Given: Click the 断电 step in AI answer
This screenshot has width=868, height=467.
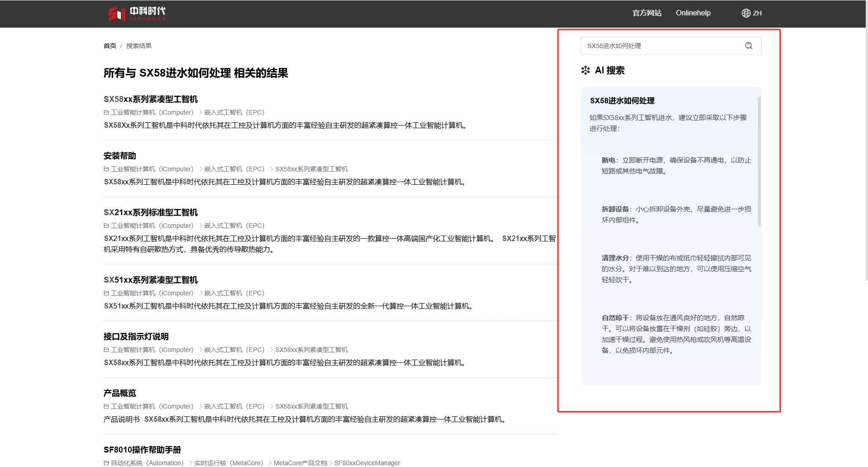Looking at the screenshot, I should pyautogui.click(x=676, y=166).
